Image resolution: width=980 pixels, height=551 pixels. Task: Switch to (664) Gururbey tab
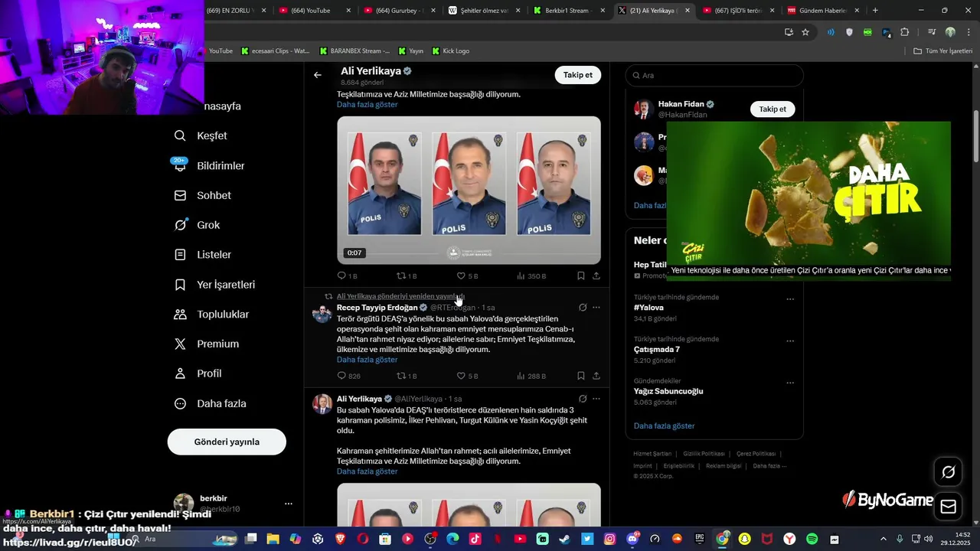pos(399,11)
